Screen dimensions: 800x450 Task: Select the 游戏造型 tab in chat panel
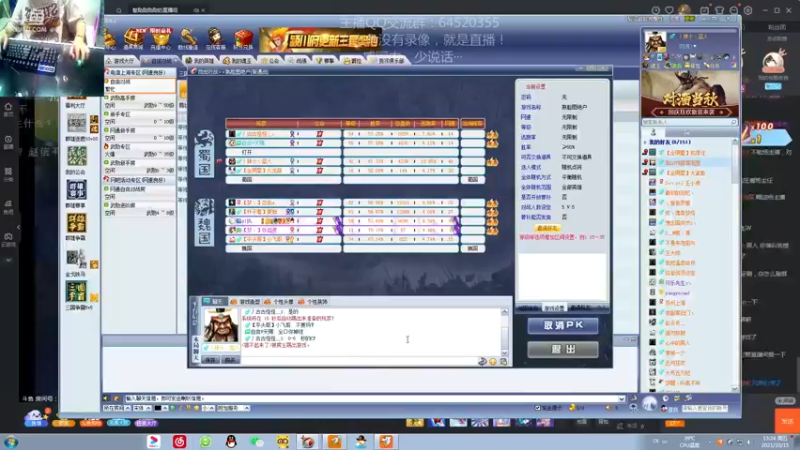246,302
